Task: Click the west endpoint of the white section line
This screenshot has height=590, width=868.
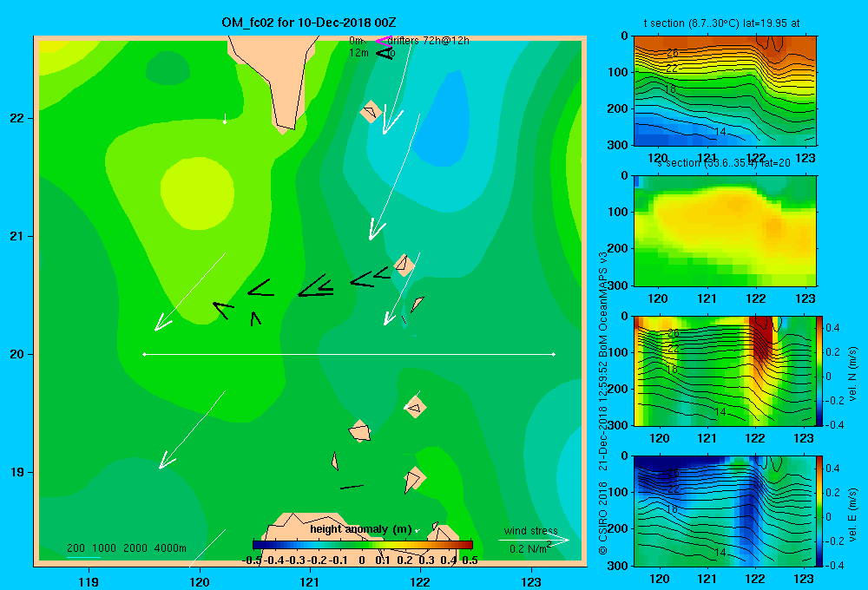Action: click(144, 354)
